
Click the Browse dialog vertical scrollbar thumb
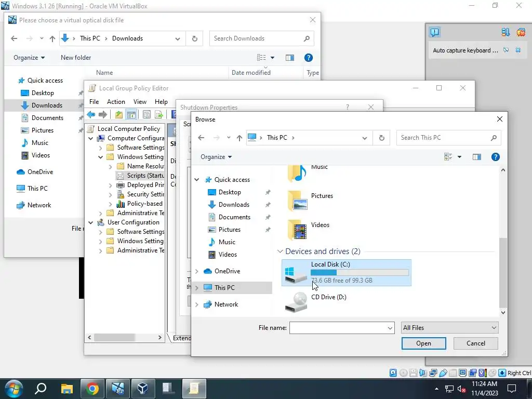pos(503,272)
